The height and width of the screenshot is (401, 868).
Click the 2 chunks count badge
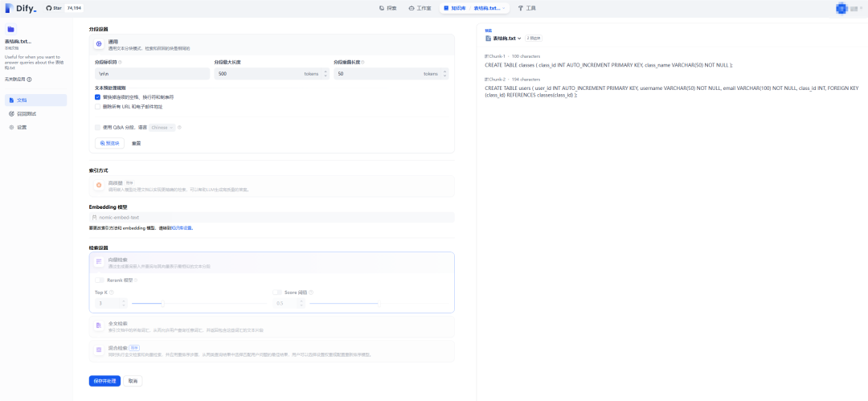[534, 39]
